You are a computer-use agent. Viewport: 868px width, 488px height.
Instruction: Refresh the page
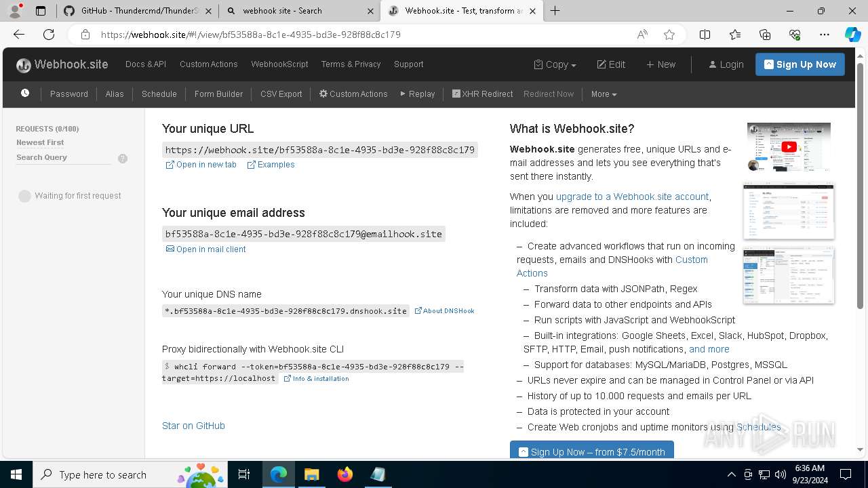tap(49, 35)
